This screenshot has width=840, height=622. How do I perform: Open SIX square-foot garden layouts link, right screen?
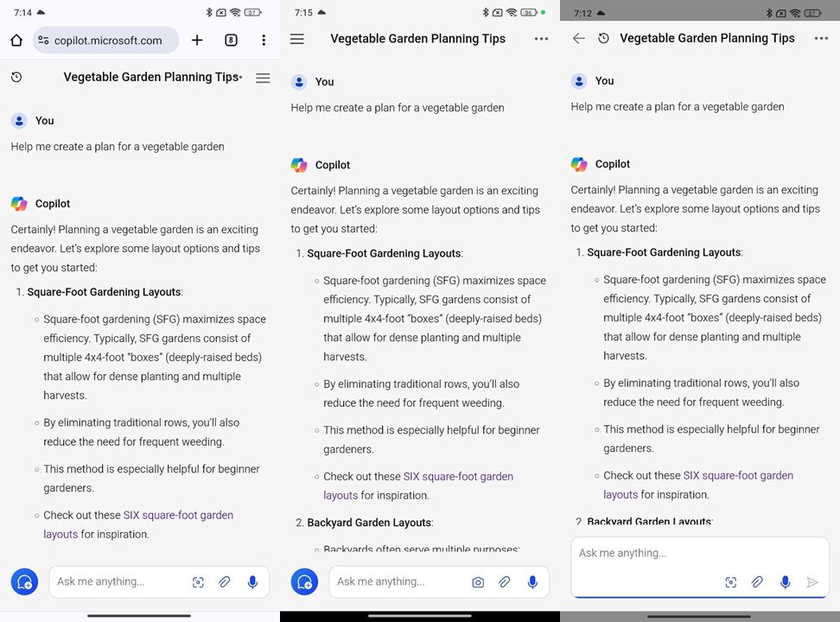point(698,485)
